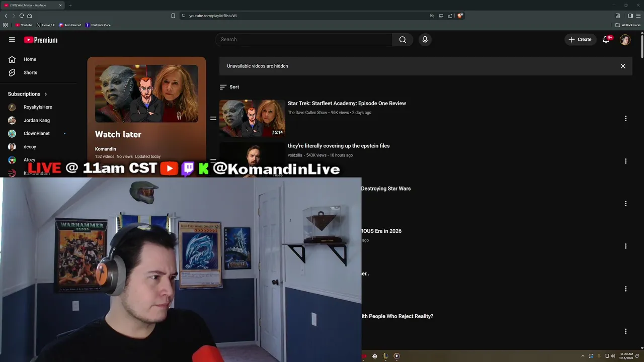This screenshot has width=644, height=362.
Task: Dismiss the unavailable videos hidden banner
Action: (x=623, y=66)
